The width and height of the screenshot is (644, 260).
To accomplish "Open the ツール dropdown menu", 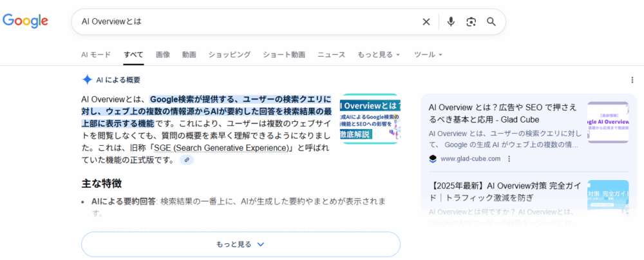I will 428,55.
